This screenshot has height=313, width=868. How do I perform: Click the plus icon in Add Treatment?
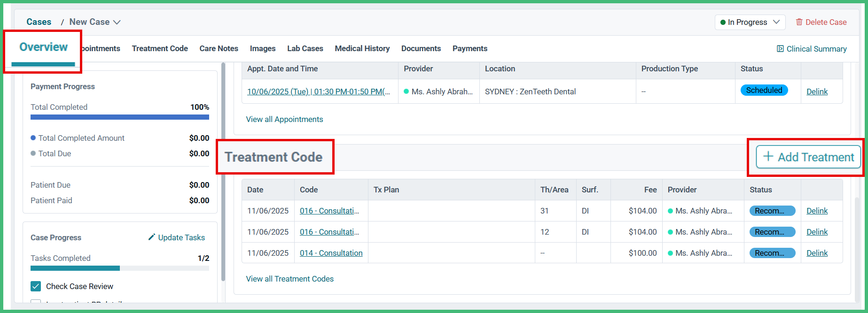[768, 157]
